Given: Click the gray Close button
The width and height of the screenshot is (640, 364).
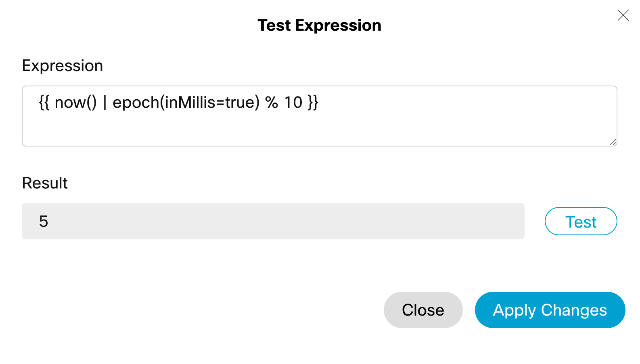Looking at the screenshot, I should (423, 310).
